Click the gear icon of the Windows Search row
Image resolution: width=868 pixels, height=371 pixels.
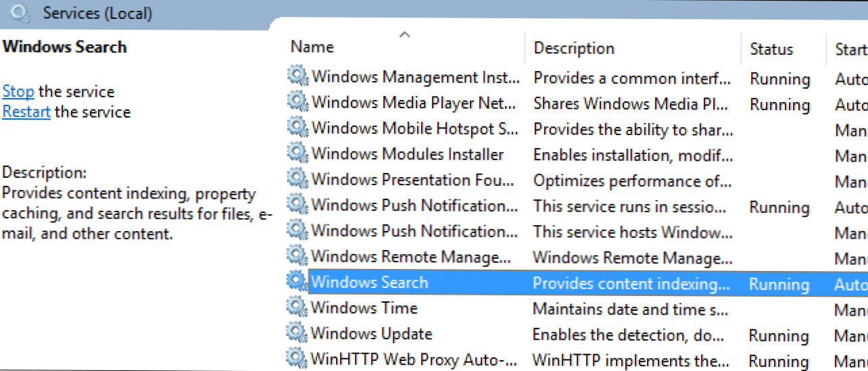coord(297,281)
